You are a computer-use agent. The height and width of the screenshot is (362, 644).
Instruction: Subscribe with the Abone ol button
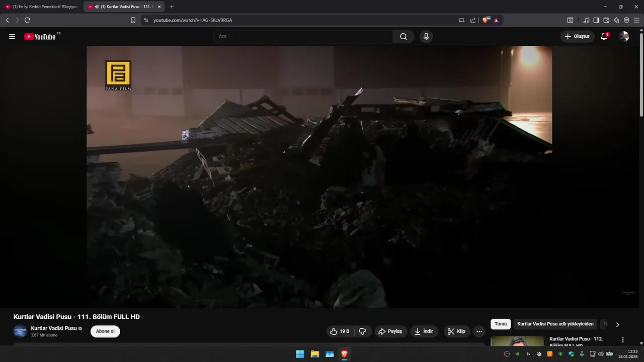105,331
